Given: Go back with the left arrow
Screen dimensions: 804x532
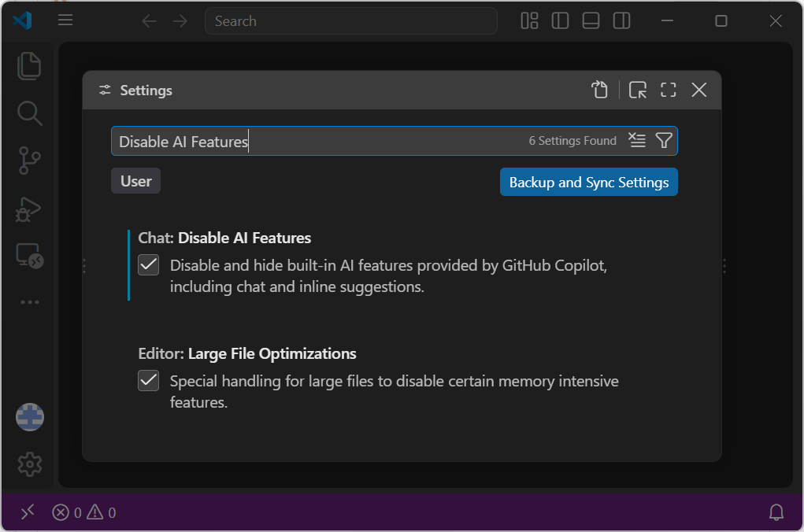Looking at the screenshot, I should pyautogui.click(x=149, y=21).
